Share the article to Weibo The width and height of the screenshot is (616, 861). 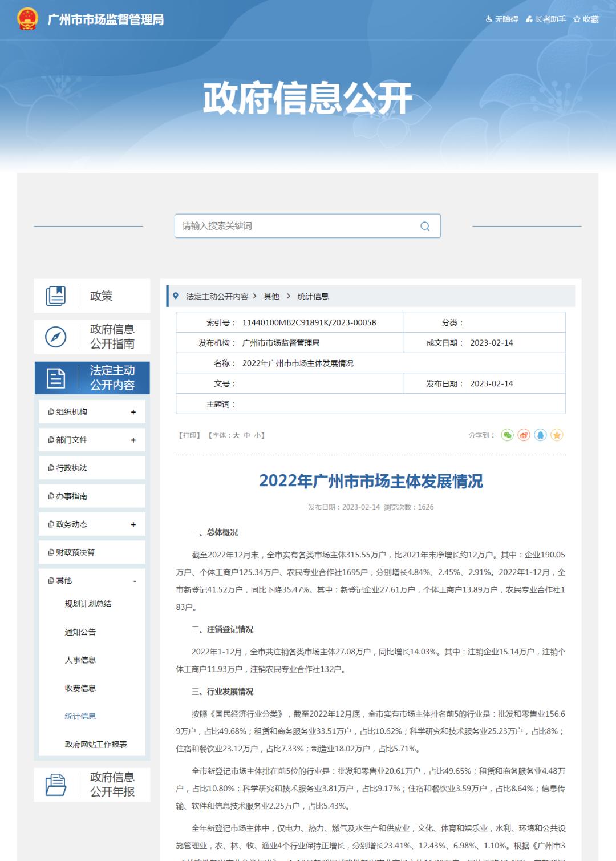(525, 435)
